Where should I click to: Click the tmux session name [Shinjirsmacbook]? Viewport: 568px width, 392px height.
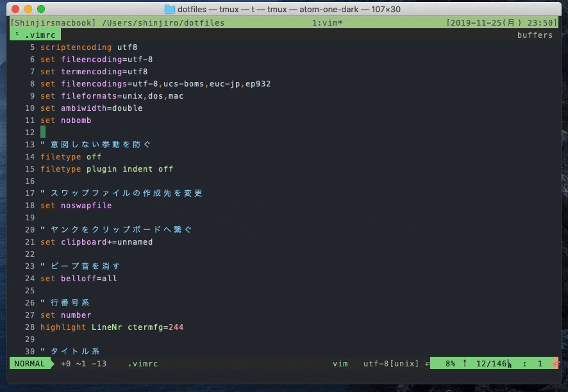tap(53, 23)
